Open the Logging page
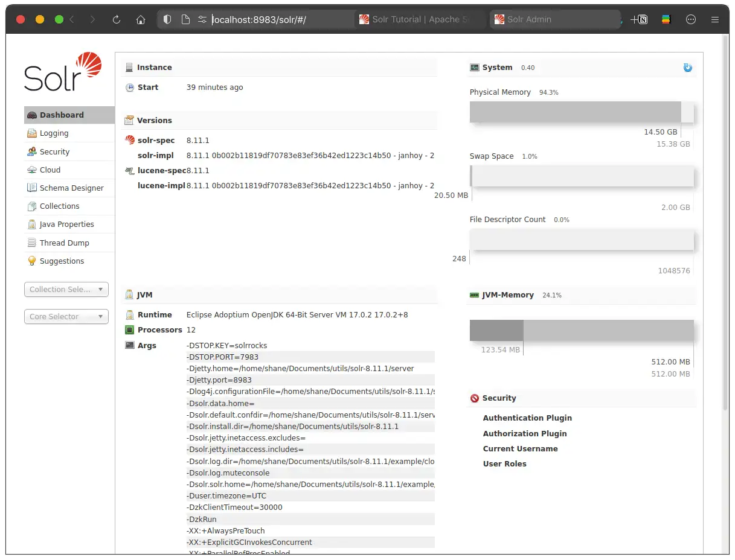The width and height of the screenshot is (735, 560). coord(69,133)
